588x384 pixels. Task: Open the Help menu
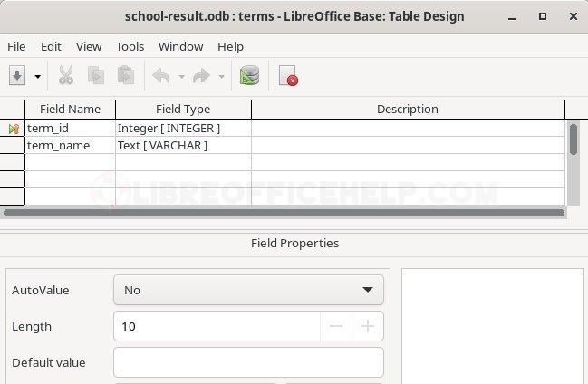point(231,46)
